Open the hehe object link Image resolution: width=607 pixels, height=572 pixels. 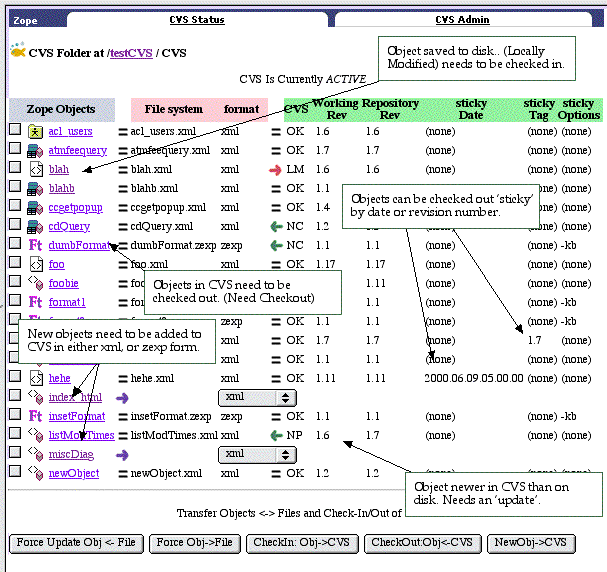pyautogui.click(x=59, y=378)
